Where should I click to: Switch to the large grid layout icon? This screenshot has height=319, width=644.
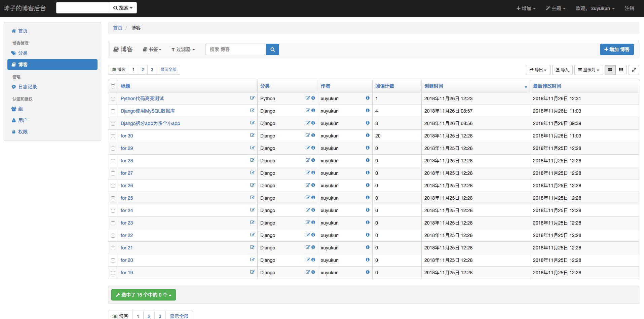[610, 70]
